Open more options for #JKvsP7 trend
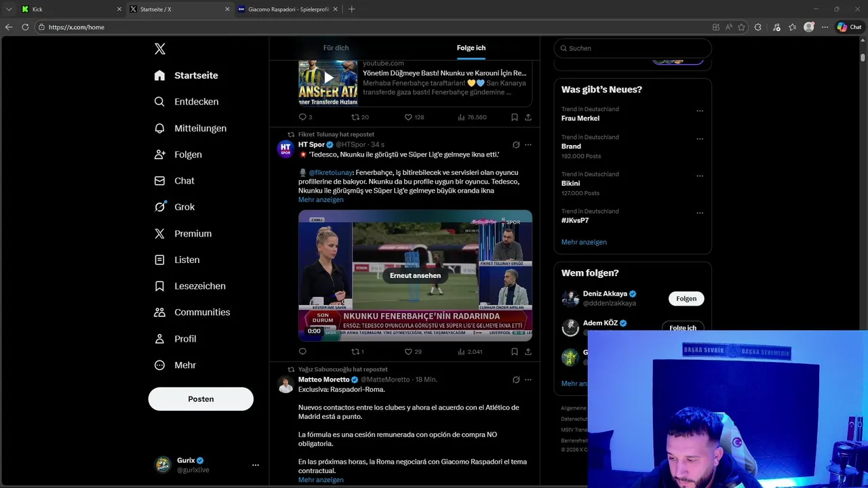The width and height of the screenshot is (868, 488). click(x=700, y=213)
